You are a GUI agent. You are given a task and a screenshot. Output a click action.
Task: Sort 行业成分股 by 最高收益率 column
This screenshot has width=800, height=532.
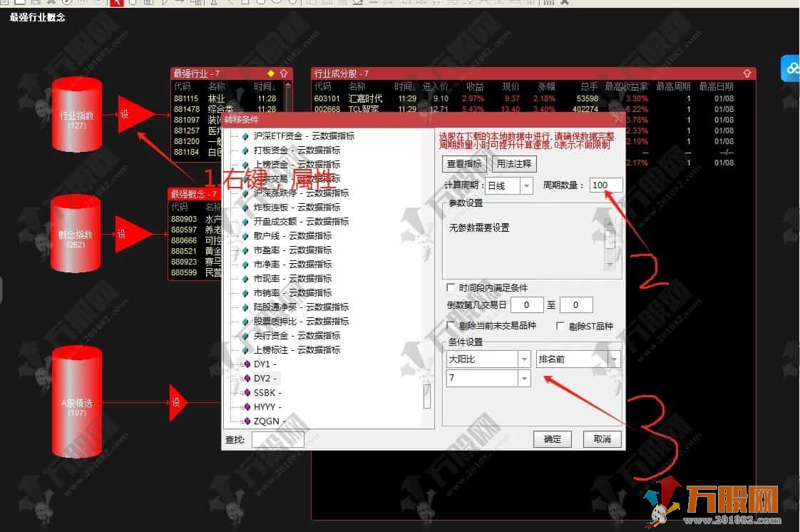626,87
